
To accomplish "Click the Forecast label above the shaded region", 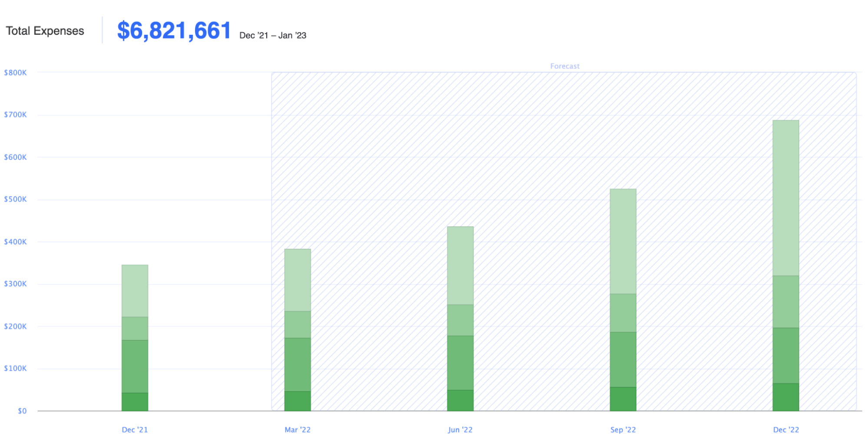I will click(x=564, y=66).
